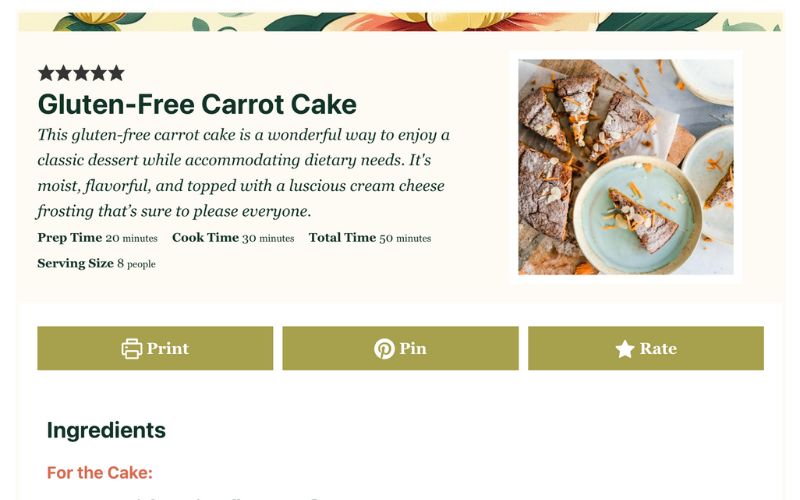Click the third rating star
Viewport: 800px width, 500px height.
(81, 73)
